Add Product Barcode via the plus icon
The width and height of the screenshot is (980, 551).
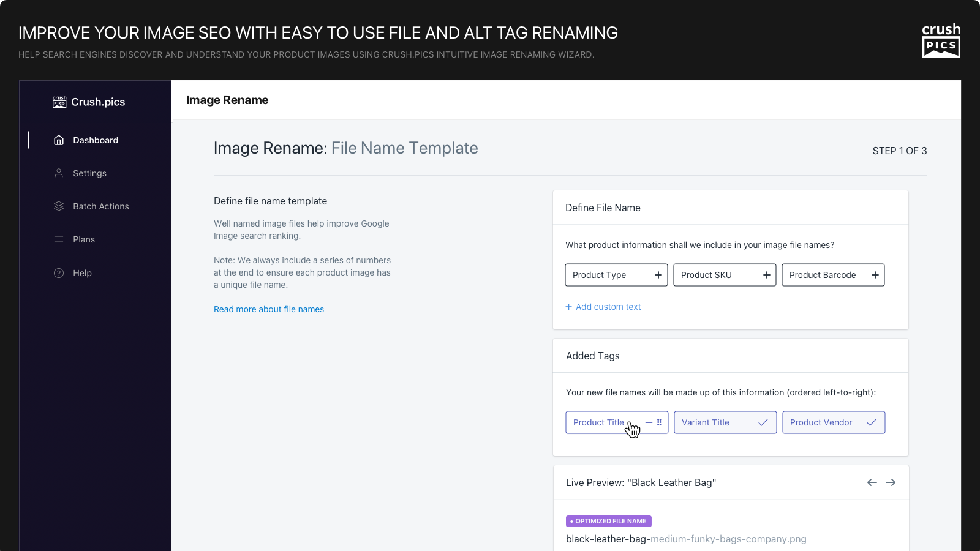875,275
